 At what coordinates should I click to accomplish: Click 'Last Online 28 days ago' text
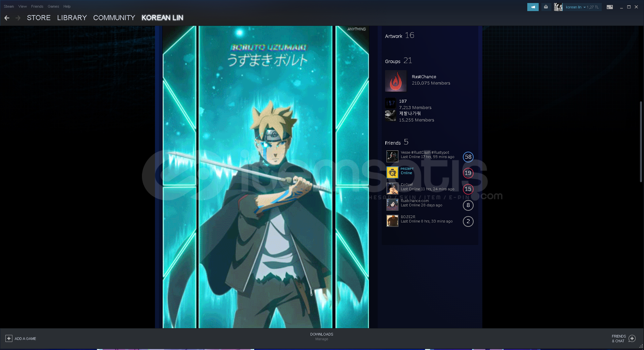(421, 205)
